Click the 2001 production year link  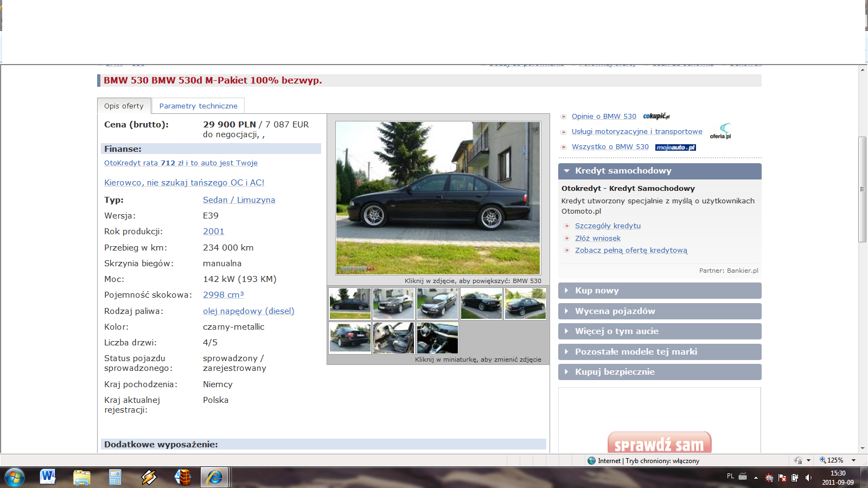pos(213,231)
